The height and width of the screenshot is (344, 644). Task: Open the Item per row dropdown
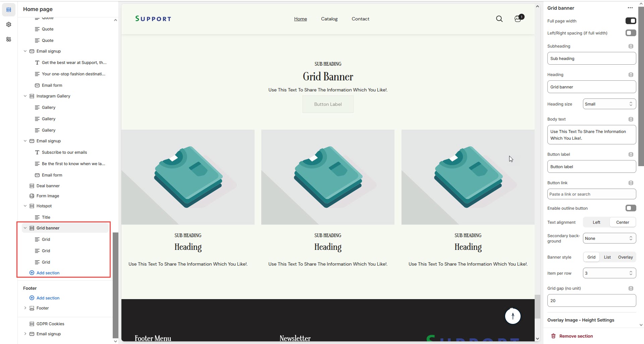point(609,273)
